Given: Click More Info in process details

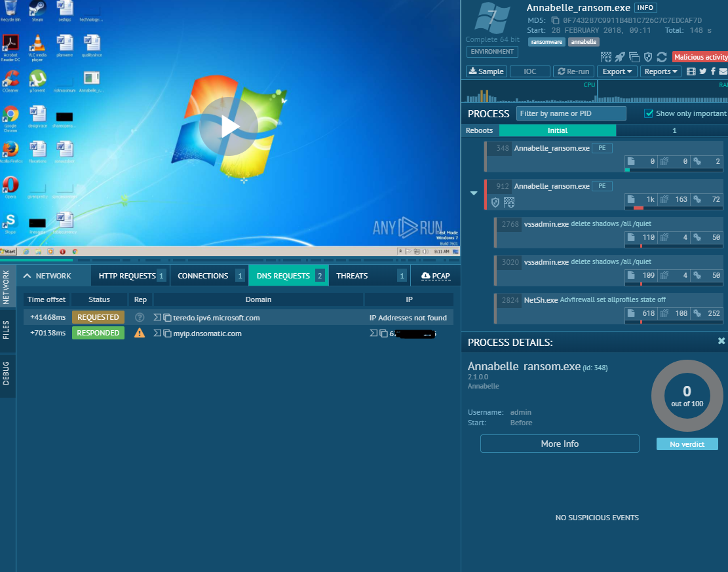Looking at the screenshot, I should [560, 444].
